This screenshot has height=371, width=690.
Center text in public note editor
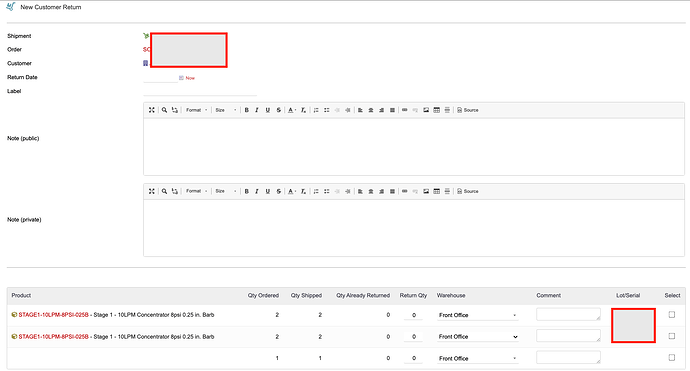tap(371, 110)
